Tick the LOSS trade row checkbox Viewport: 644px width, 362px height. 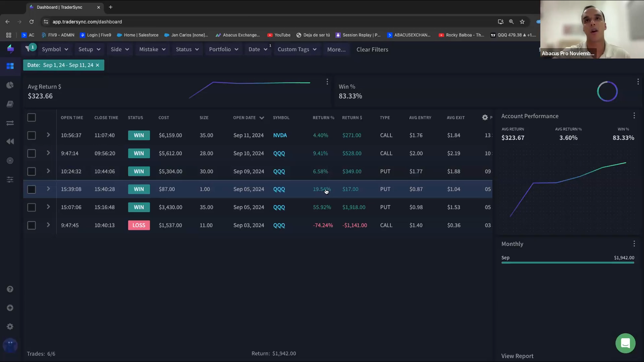pos(32,225)
